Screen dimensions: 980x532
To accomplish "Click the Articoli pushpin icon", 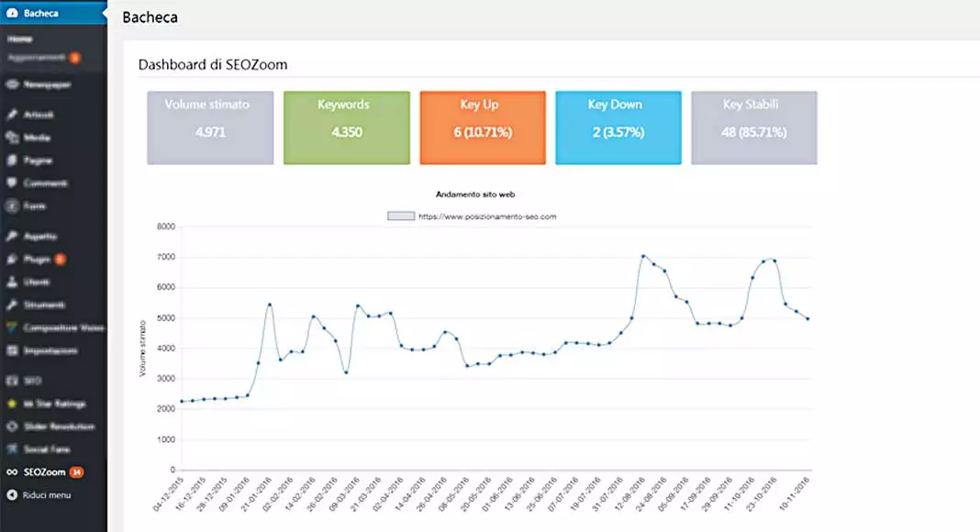I will [x=12, y=115].
